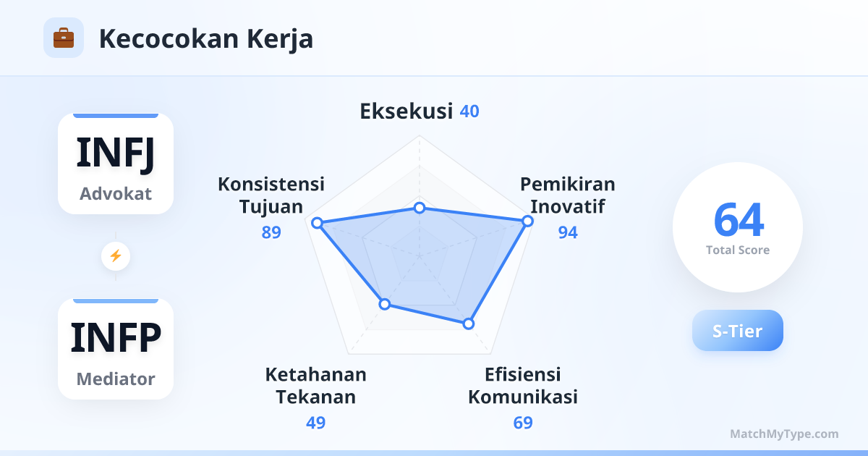
Task: Click the Konsistensi Tujuan label
Action: [x=271, y=195]
